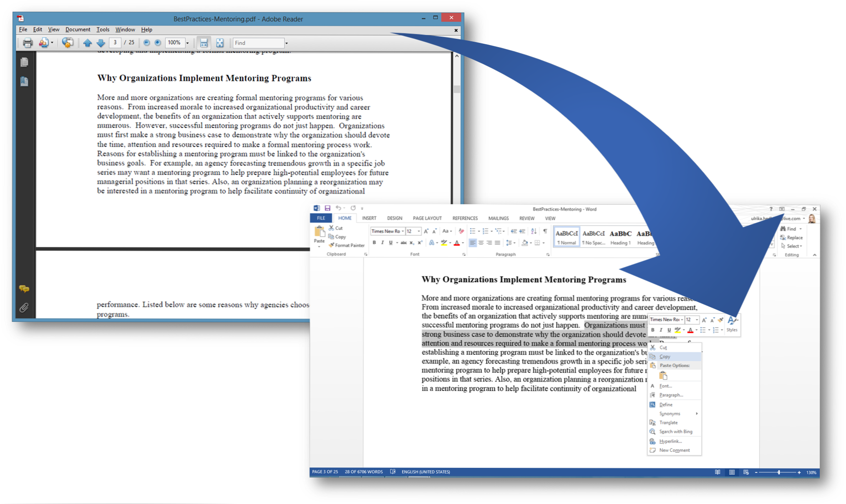Click Decrease Indent in Word ribbon
This screenshot has height=504, width=846.
pyautogui.click(x=514, y=231)
